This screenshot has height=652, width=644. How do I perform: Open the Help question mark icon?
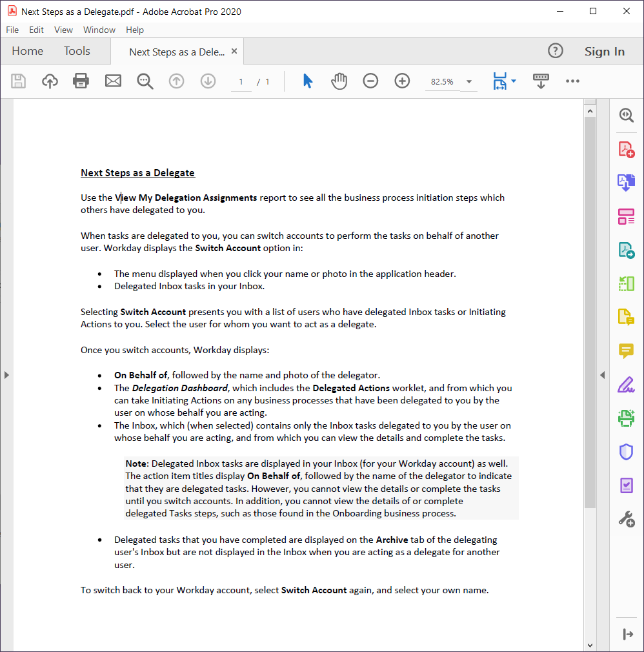click(556, 51)
